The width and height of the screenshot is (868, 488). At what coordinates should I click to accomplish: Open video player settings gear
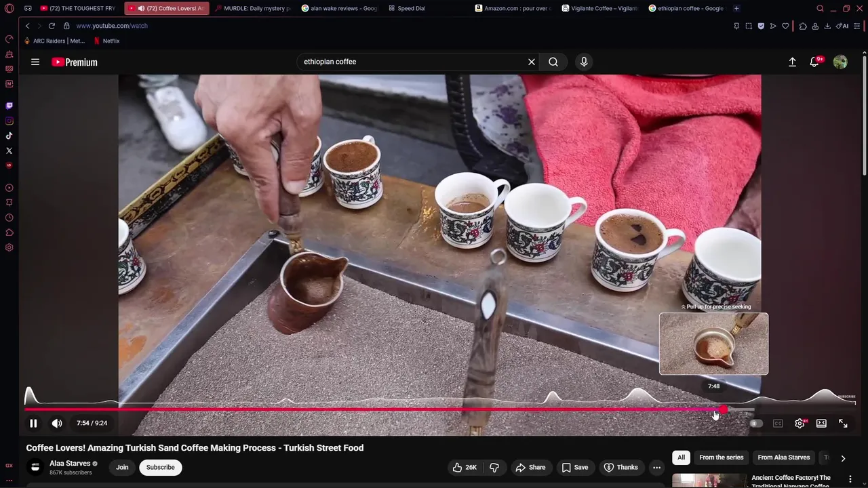click(800, 424)
